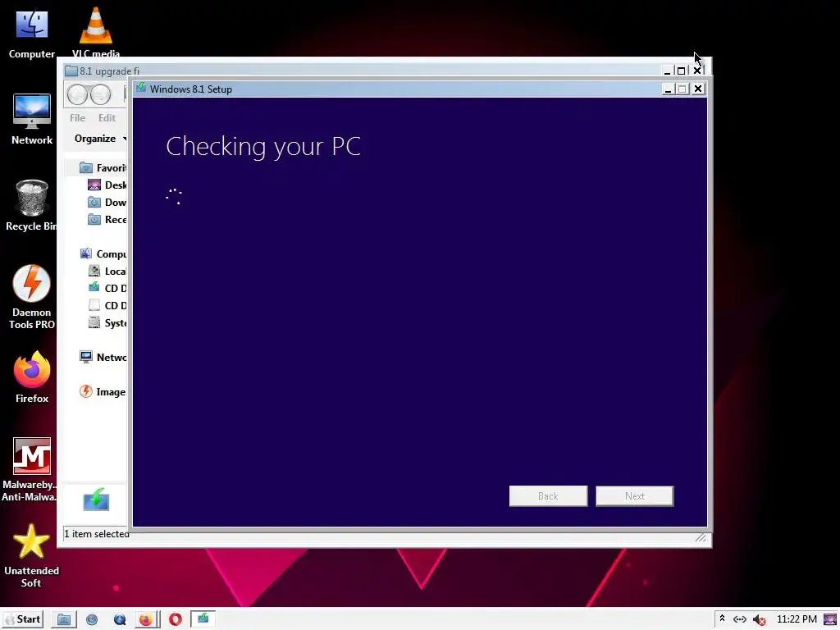Open the Edit menu in Explorer window
Screen dimensions: 840x630
tap(107, 118)
